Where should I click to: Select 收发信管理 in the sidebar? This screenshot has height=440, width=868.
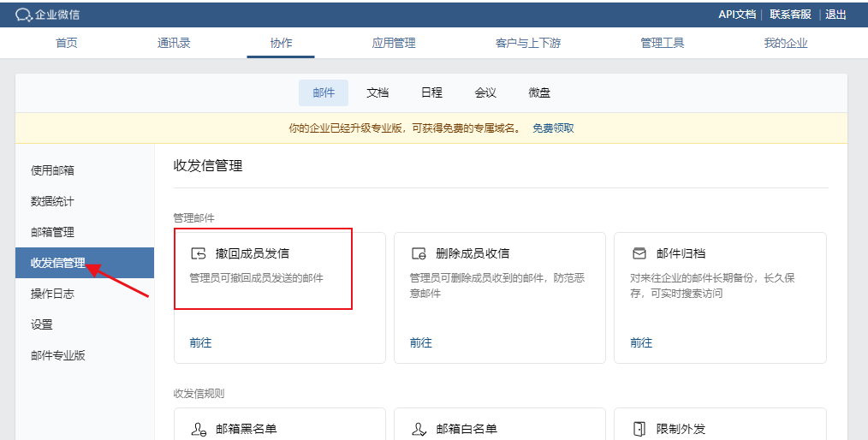(x=85, y=263)
